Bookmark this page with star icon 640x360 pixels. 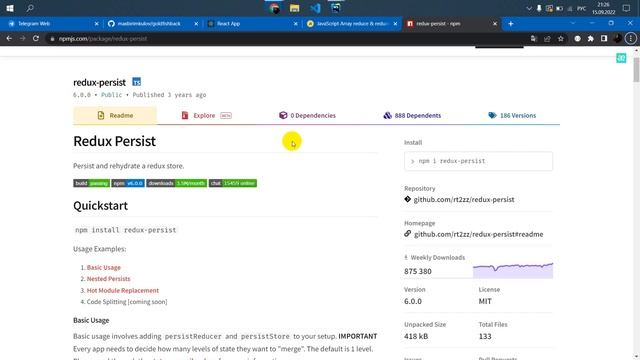[561, 39]
